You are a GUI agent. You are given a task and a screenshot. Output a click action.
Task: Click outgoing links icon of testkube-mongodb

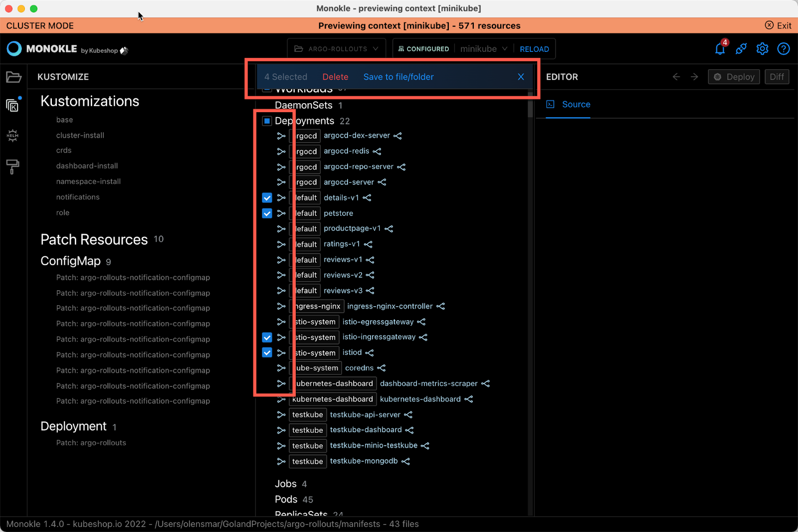click(405, 461)
